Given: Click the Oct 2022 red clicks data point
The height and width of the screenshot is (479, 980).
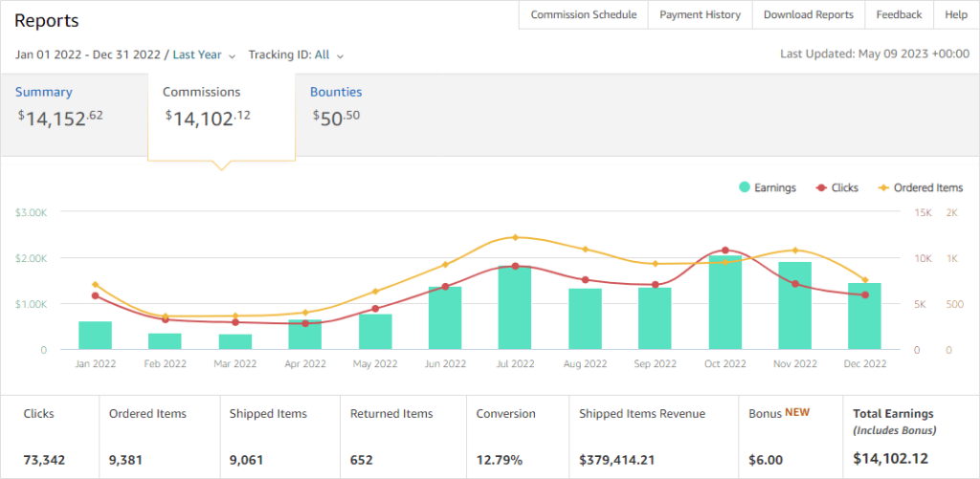Looking at the screenshot, I should pyautogui.click(x=724, y=250).
